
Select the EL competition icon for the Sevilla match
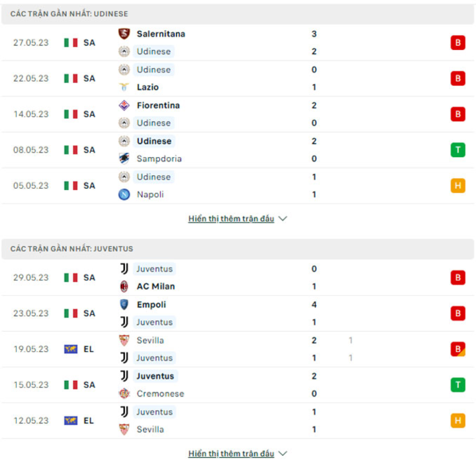coord(72,349)
